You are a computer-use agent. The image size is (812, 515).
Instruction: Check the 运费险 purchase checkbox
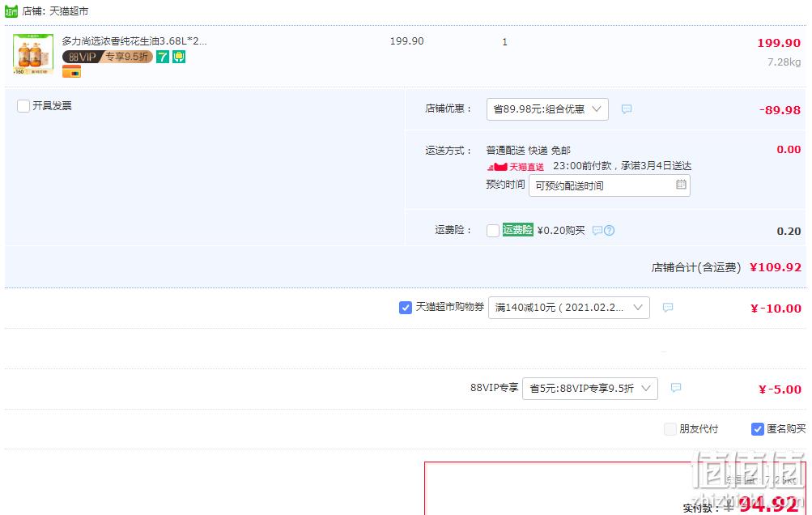493,230
